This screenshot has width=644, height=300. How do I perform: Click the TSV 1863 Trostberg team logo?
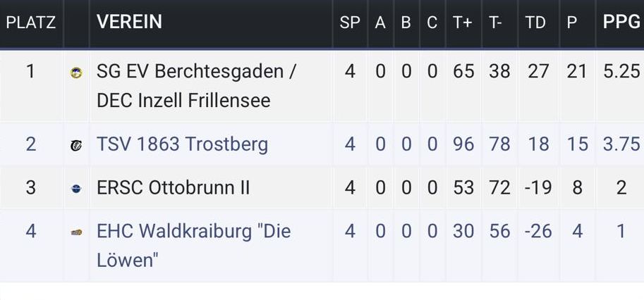click(x=76, y=145)
